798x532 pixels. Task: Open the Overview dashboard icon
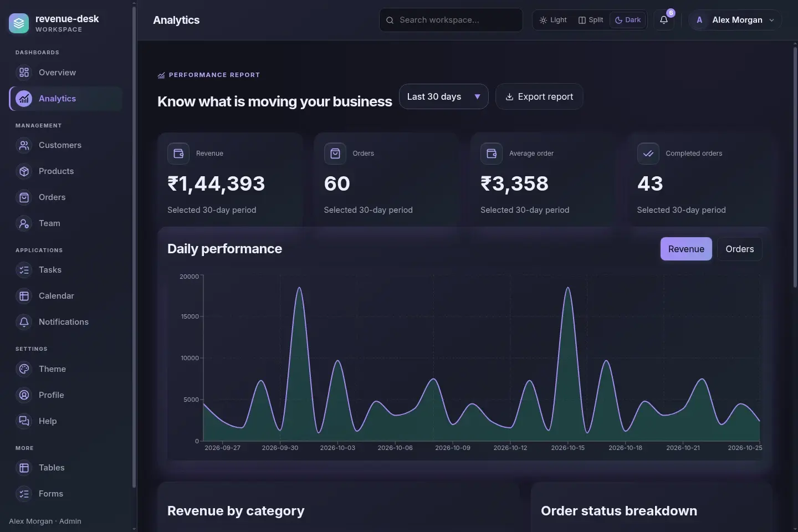[x=24, y=73]
